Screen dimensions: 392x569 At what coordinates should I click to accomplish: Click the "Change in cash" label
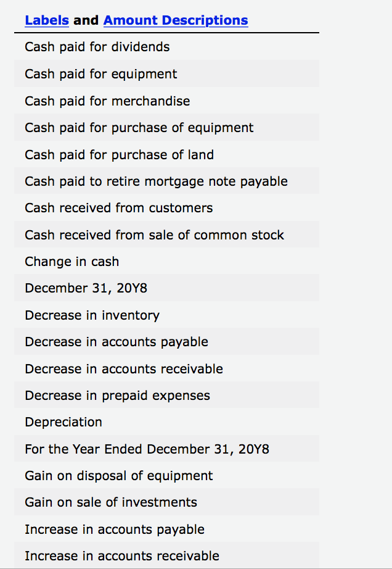point(72,262)
